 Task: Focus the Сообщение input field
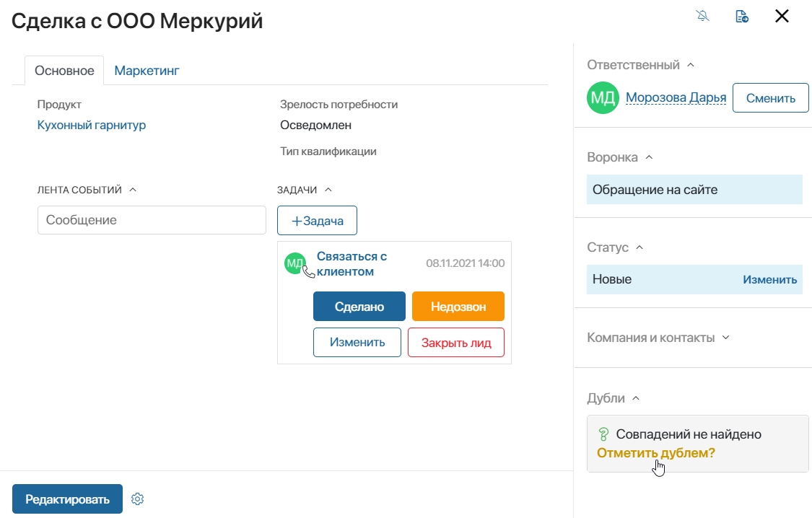(x=152, y=220)
